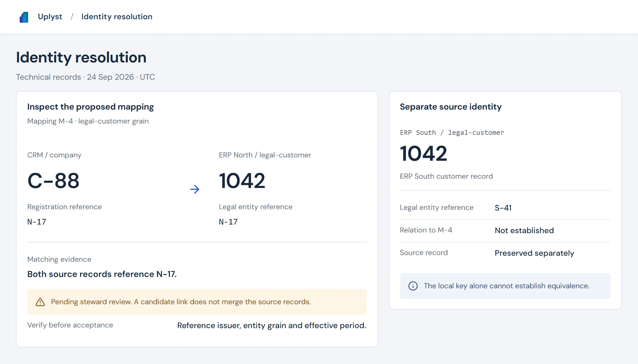The image size is (638, 364).
Task: Click 'ERP South / legal-customer' monospace label
Action: 452,133
